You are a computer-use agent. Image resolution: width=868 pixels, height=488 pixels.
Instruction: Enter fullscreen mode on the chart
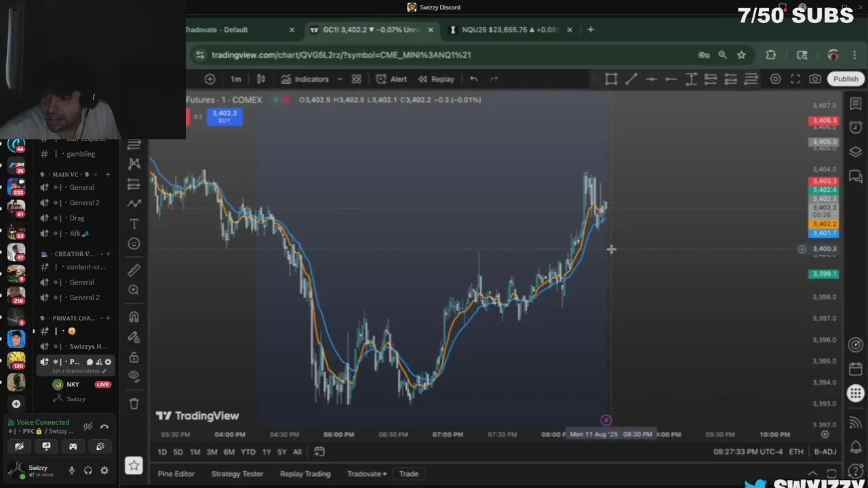coord(795,79)
